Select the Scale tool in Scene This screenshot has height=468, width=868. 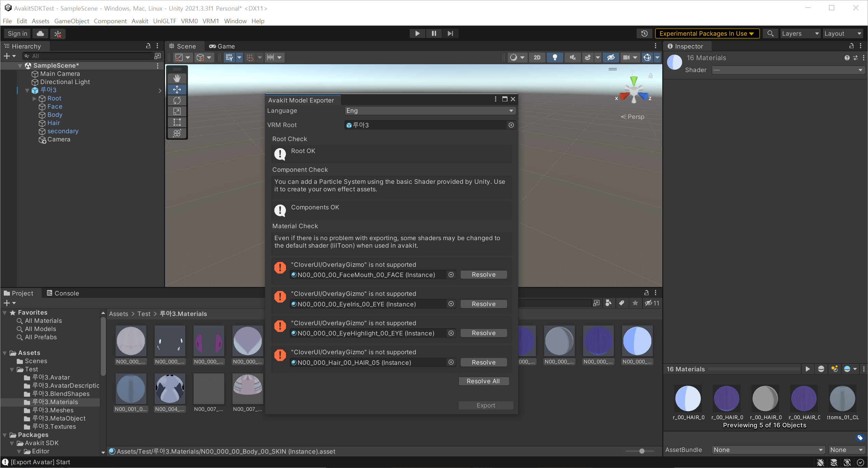(x=177, y=111)
